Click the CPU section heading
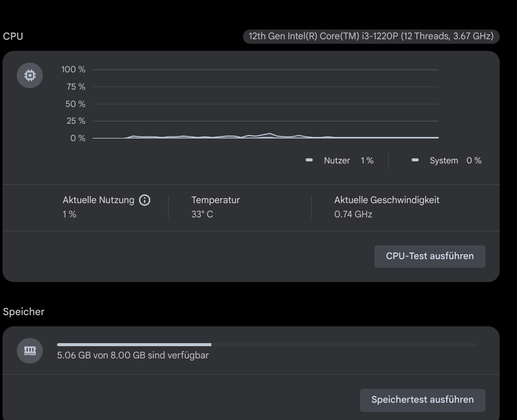 (x=13, y=37)
